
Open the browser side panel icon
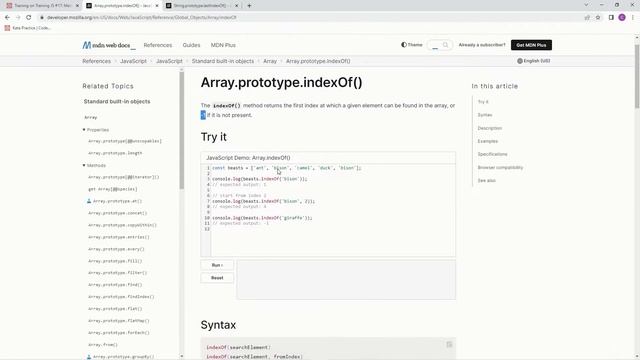[611, 18]
